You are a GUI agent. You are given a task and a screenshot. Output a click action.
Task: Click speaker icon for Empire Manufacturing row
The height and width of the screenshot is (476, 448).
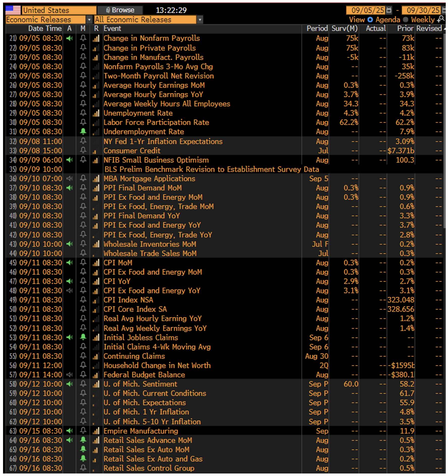tap(69, 431)
